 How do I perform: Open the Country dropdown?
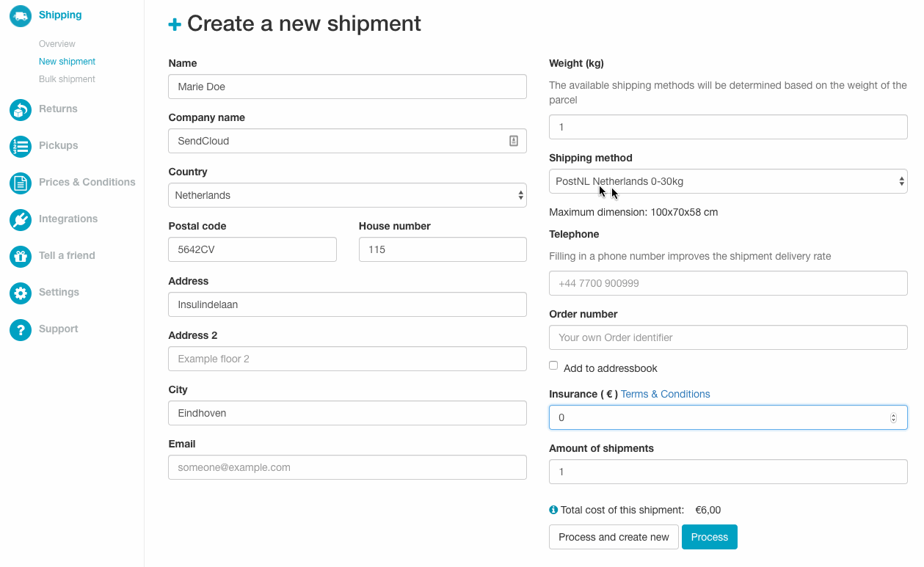point(347,195)
